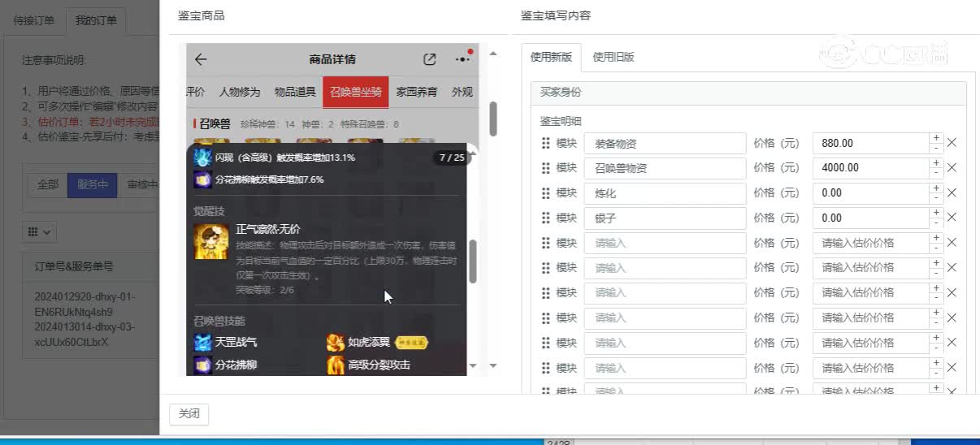Edit the 银子 module name field
This screenshot has height=445, width=980.
click(665, 218)
